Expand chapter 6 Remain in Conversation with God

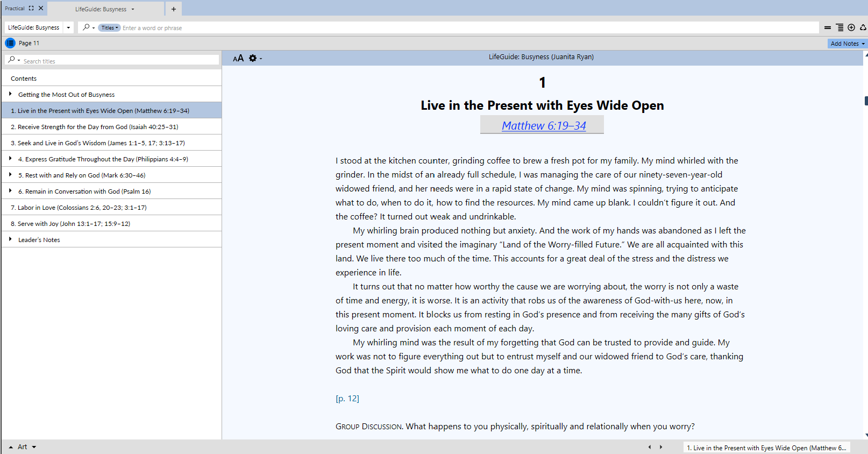[x=10, y=191]
